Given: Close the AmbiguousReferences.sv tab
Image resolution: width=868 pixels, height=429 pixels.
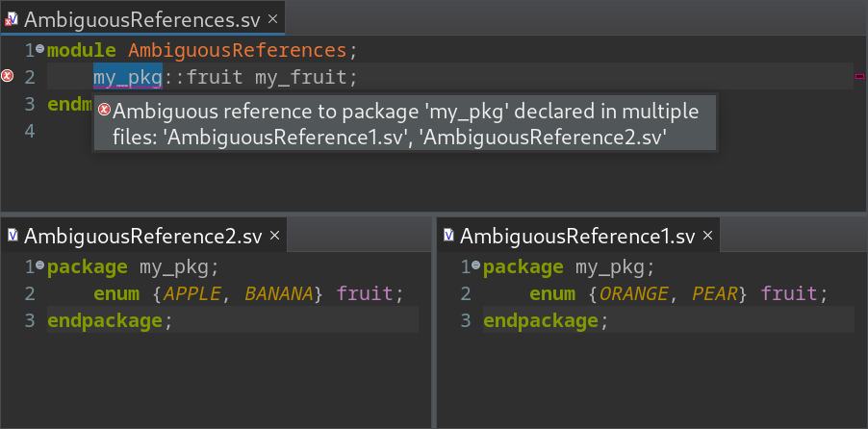Looking at the screenshot, I should point(272,19).
